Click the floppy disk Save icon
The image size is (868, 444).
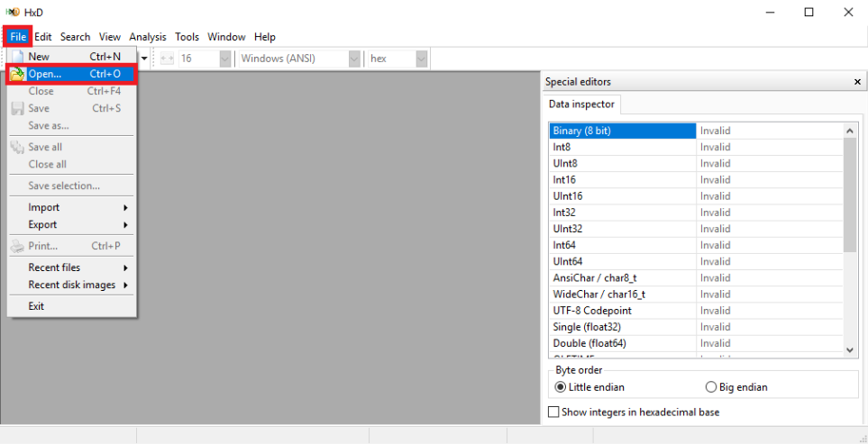point(17,108)
